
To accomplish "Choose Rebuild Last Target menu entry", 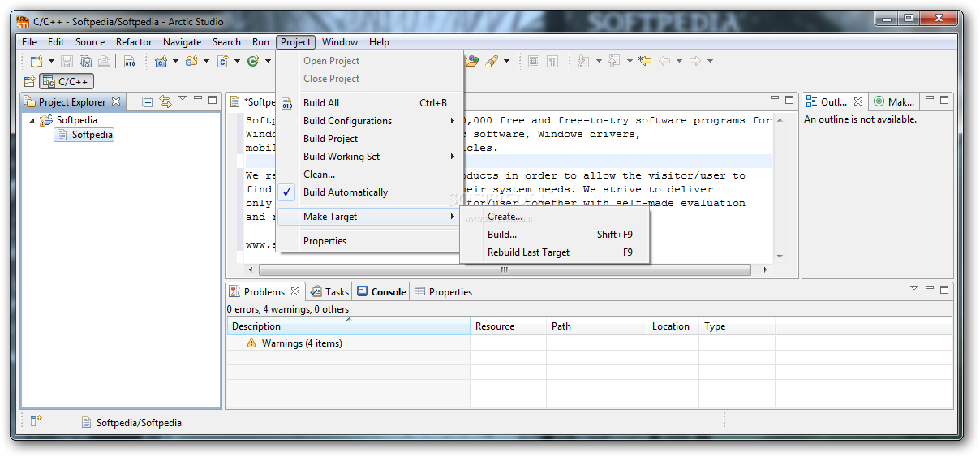I will 555,252.
